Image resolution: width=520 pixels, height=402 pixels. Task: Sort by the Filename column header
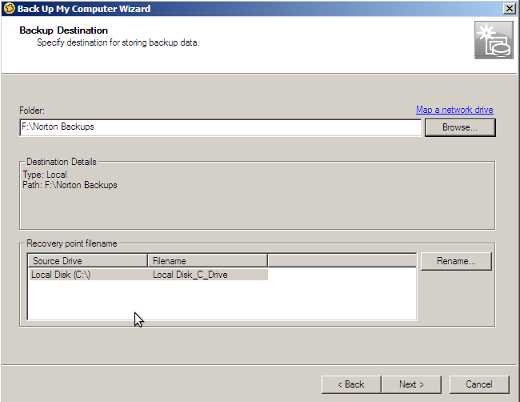207,260
